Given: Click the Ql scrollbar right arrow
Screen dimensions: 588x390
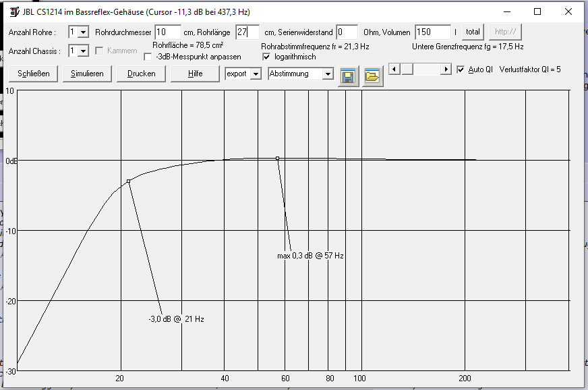Looking at the screenshot, I should (446, 69).
